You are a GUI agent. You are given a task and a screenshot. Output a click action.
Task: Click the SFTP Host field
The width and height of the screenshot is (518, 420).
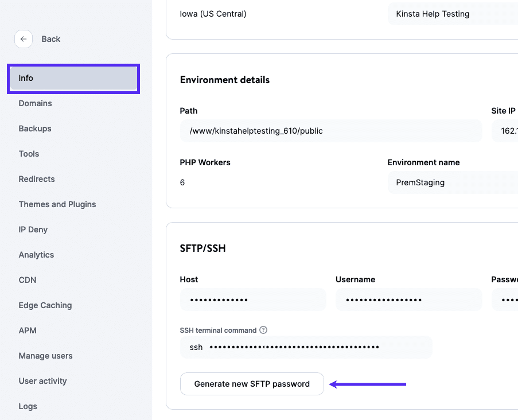pos(253,299)
